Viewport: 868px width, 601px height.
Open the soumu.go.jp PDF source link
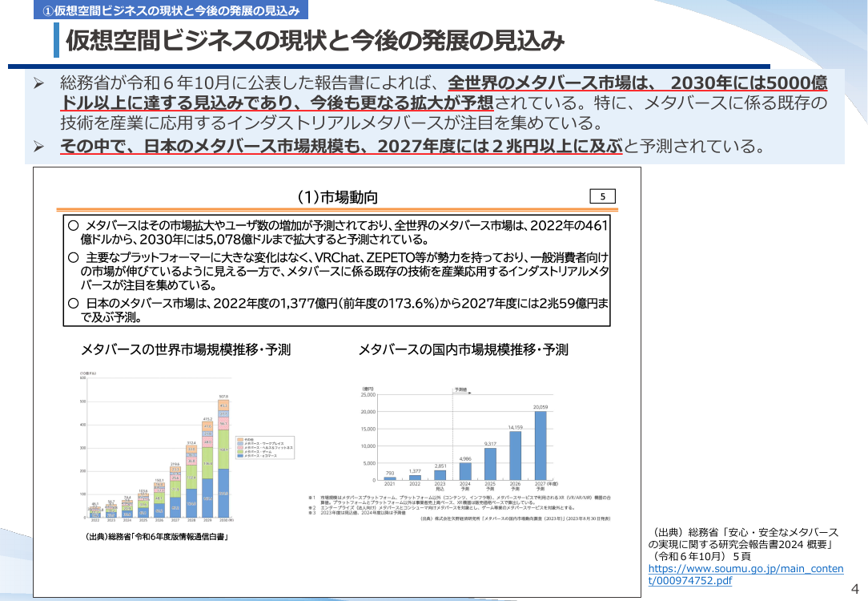(745, 575)
